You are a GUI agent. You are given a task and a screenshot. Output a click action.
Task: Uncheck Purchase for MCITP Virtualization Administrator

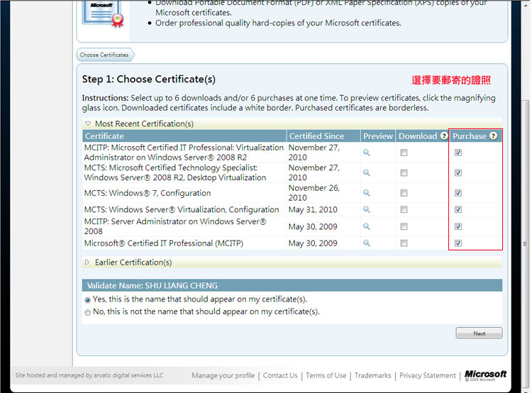coord(458,153)
